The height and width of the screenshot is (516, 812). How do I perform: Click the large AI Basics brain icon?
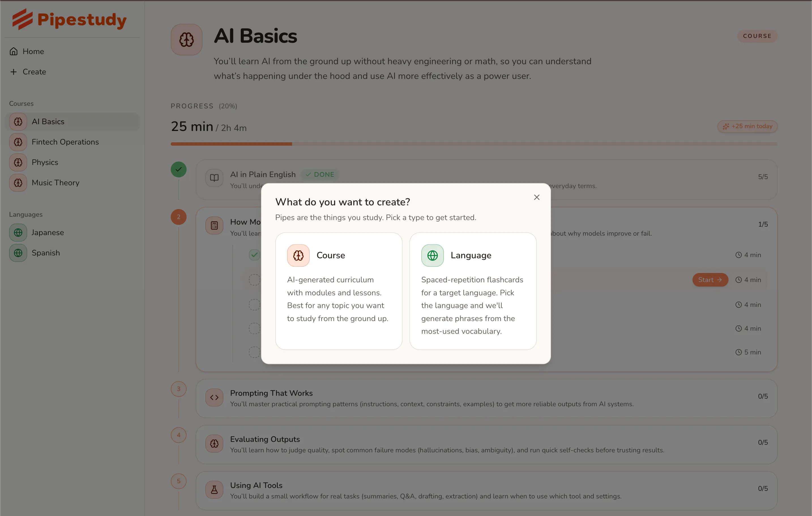tap(186, 39)
